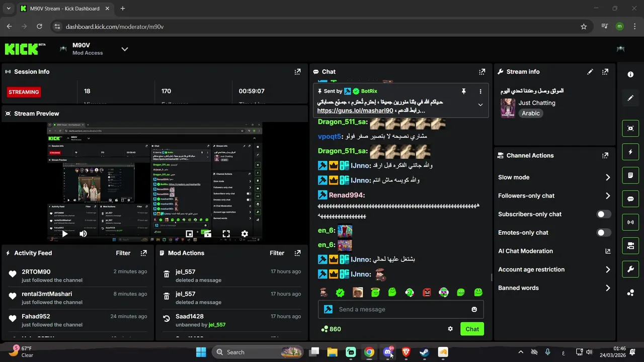The height and width of the screenshot is (362, 644).
Task: Toggle the lightning activity feed widget in sidebar
Action: coord(630,152)
